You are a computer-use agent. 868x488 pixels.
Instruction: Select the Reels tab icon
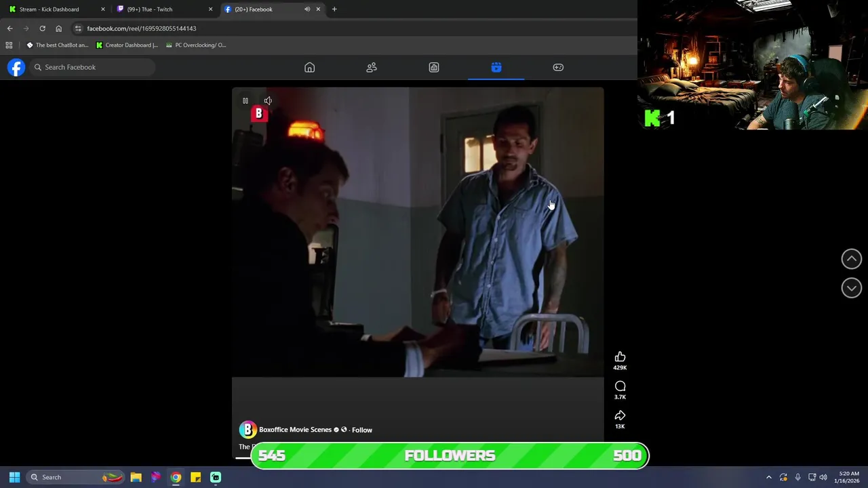[x=496, y=67]
